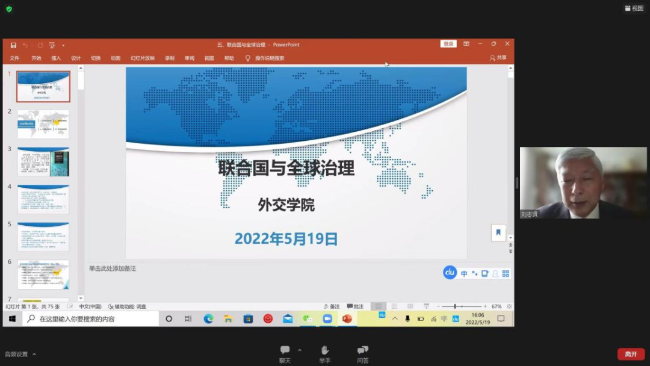This screenshot has width=650, height=366.
Task: Expand the quick access toolbar customize arrow
Action: coord(63,45)
